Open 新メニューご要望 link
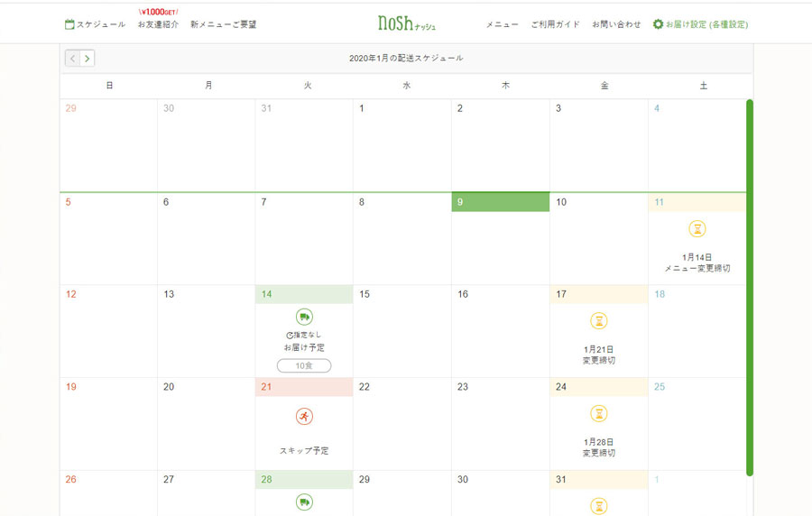The width and height of the screenshot is (812, 516). click(223, 24)
